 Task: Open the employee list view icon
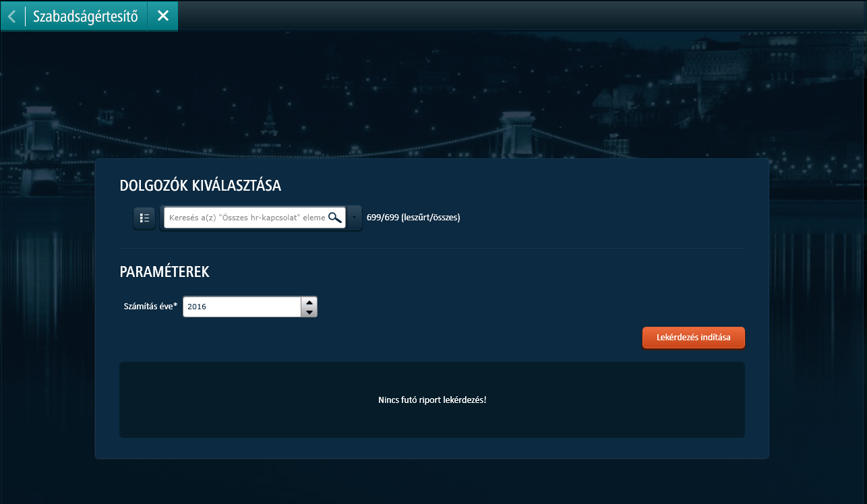[x=144, y=218]
